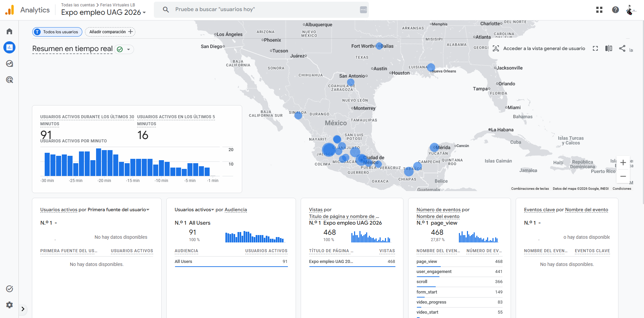This screenshot has height=318, width=644.
Task: Select the video_progress event row
Action: pos(460,302)
